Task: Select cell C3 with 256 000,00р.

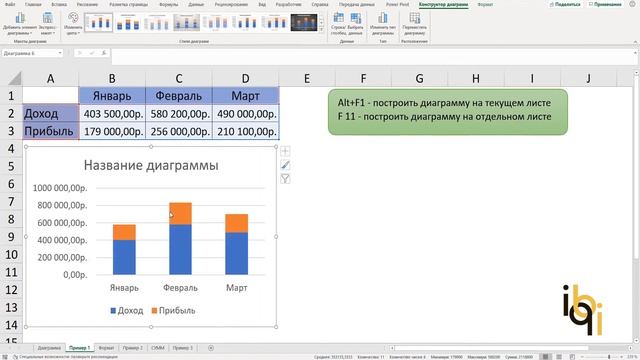Action: (x=179, y=131)
